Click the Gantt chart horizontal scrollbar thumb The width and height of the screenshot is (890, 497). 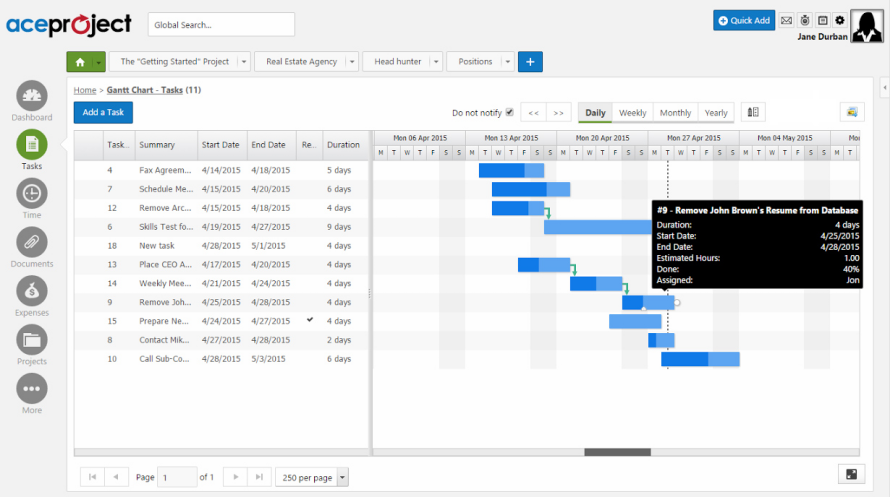(x=617, y=452)
